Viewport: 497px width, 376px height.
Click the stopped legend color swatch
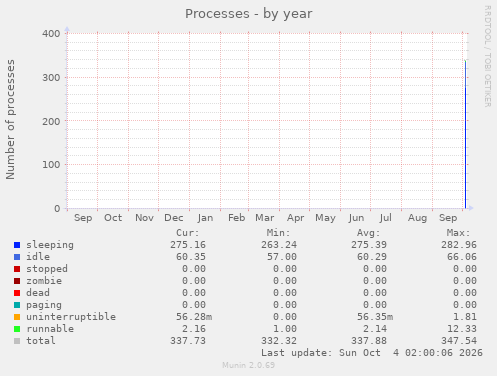[x=17, y=269]
